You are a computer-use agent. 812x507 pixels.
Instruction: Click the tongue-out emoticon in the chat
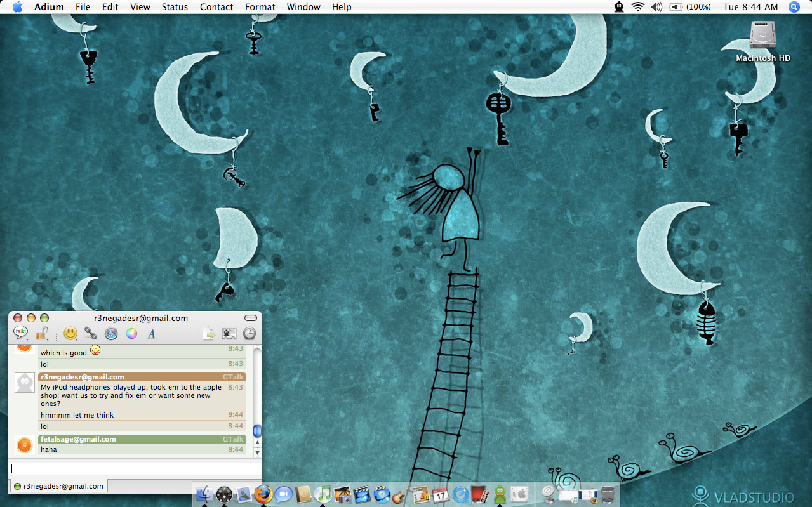click(95, 350)
